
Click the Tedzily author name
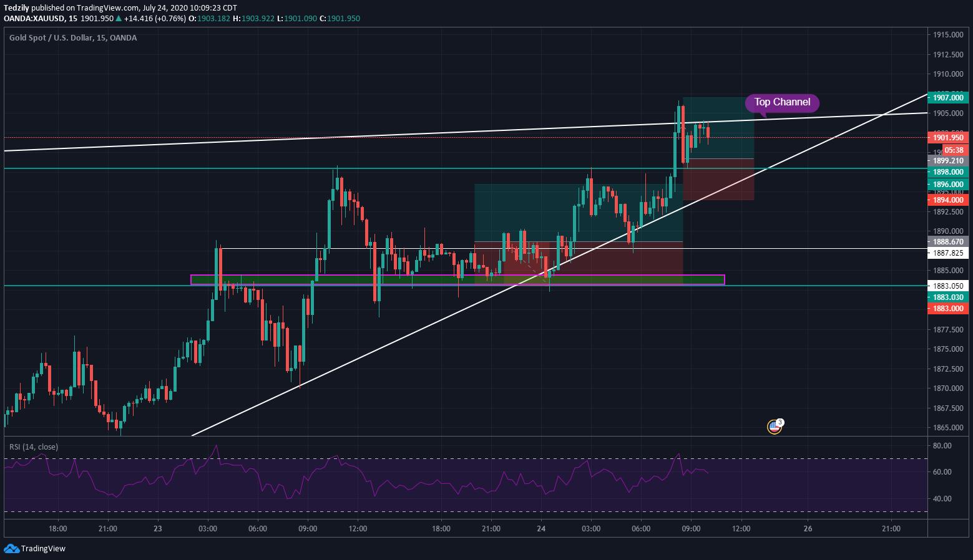(16, 8)
